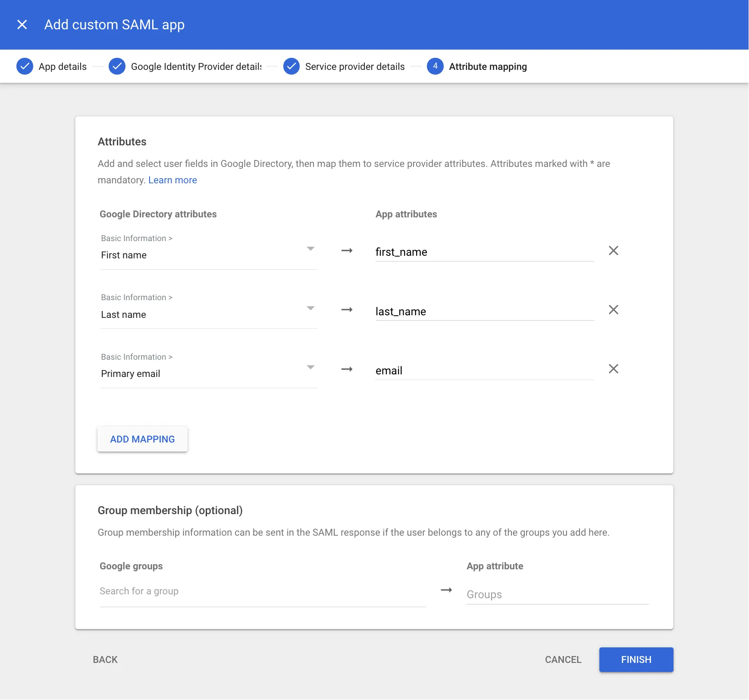749x700 pixels.
Task: Open the Learn more link
Action: (172, 180)
